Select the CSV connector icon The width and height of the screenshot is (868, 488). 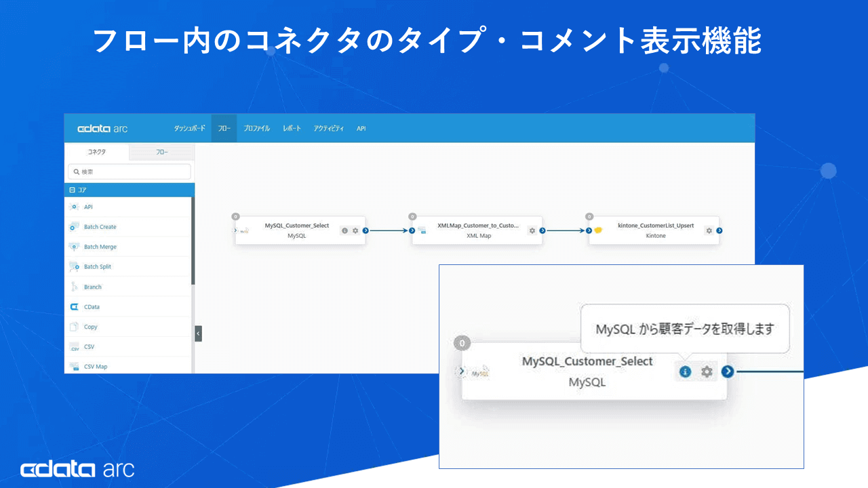(75, 346)
